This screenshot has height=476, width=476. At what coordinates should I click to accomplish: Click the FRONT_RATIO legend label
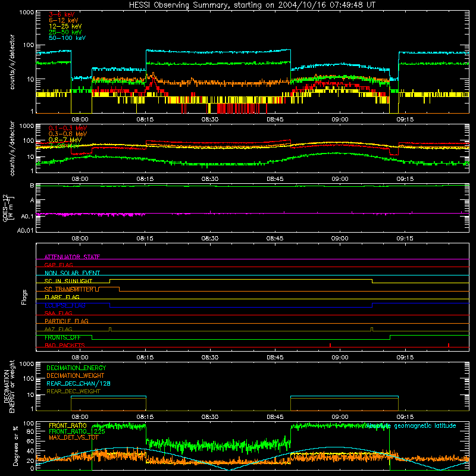point(68,425)
